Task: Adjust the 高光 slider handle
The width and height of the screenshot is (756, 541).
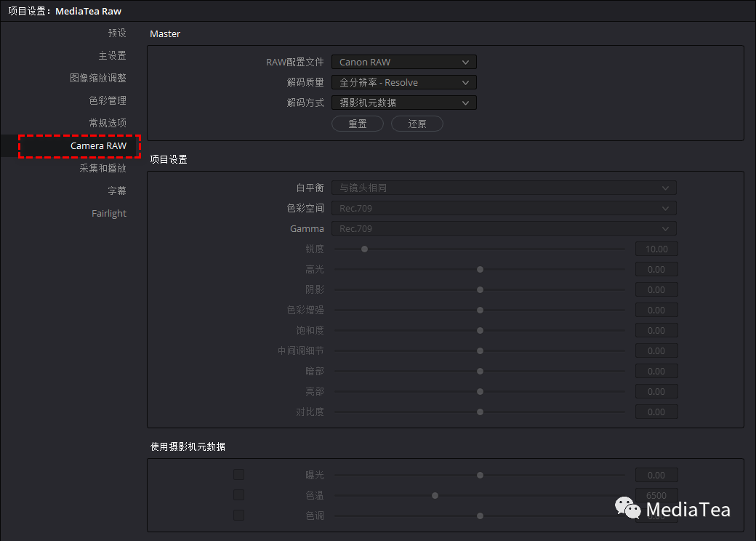Action: click(480, 270)
